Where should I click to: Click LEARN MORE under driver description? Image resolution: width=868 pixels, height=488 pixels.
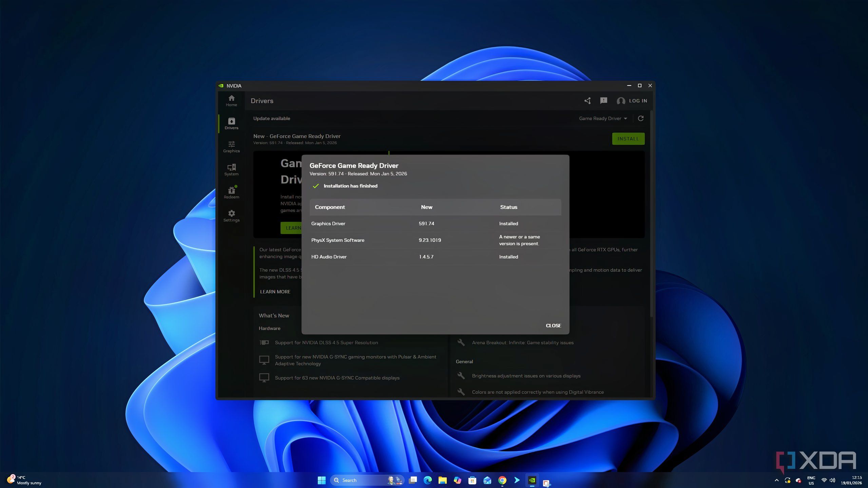click(275, 292)
